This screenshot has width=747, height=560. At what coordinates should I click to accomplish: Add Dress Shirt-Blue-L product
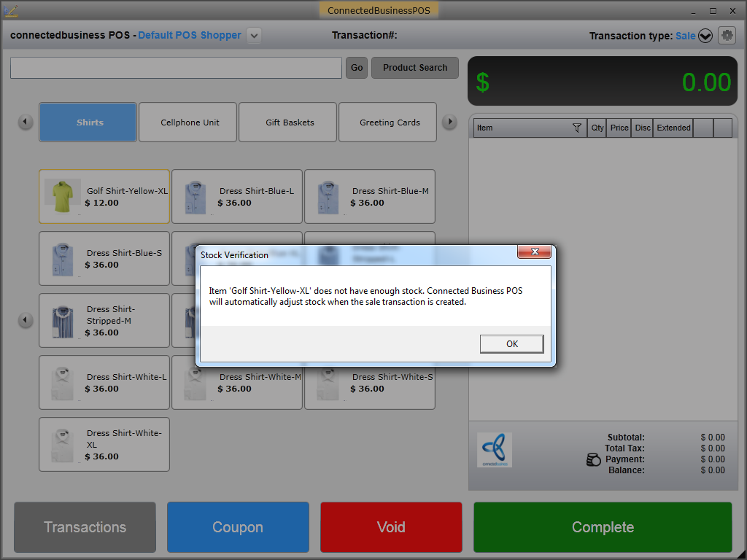pyautogui.click(x=237, y=196)
